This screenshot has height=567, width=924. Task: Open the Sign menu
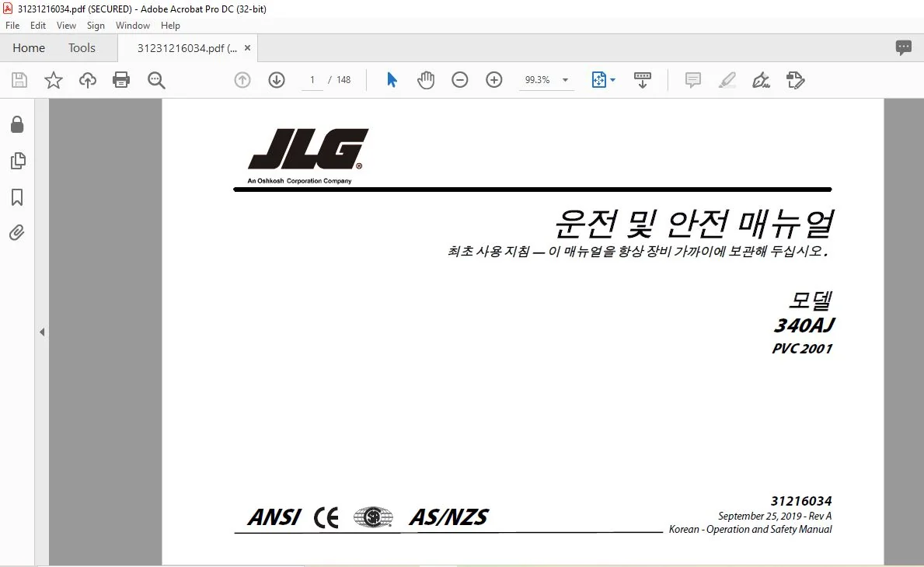[x=96, y=26]
